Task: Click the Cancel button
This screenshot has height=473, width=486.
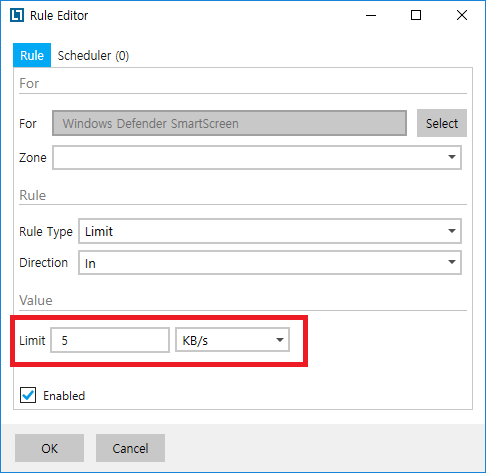Action: coord(130,448)
